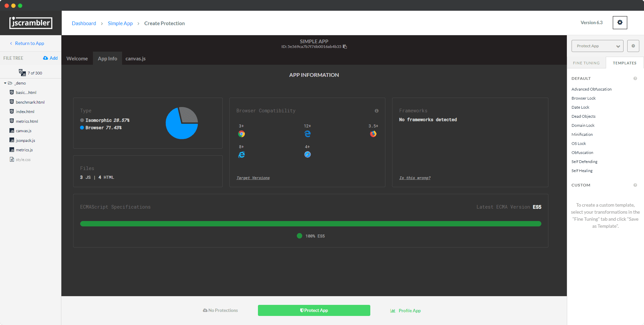Image resolution: width=644 pixels, height=325 pixels.
Task: Click the Edge 12+ browser icon
Action: (308, 134)
